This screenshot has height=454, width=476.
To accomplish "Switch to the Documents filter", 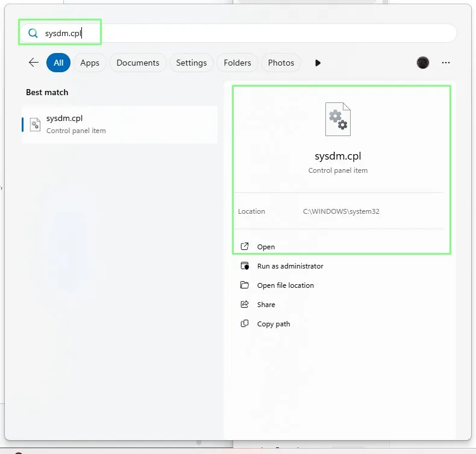I will 138,63.
